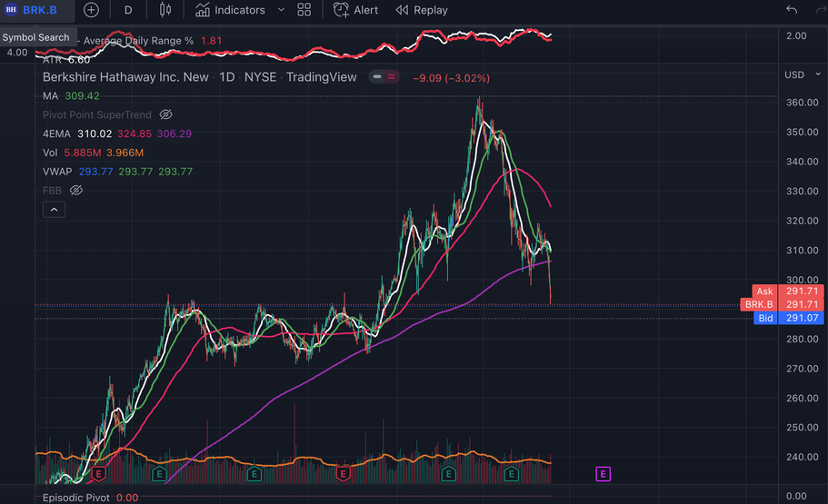This screenshot has height=504, width=828.
Task: Click the red Ask 291.71 price label
Action: [x=788, y=291]
